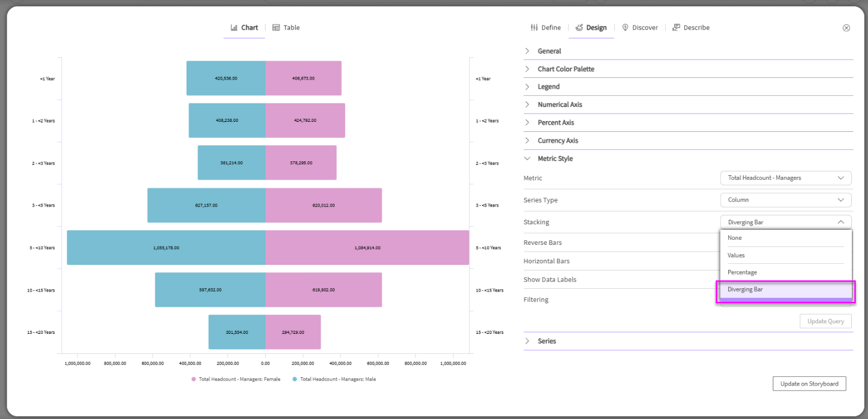
Task: Toggle the Male series legend marker
Action: pos(295,379)
